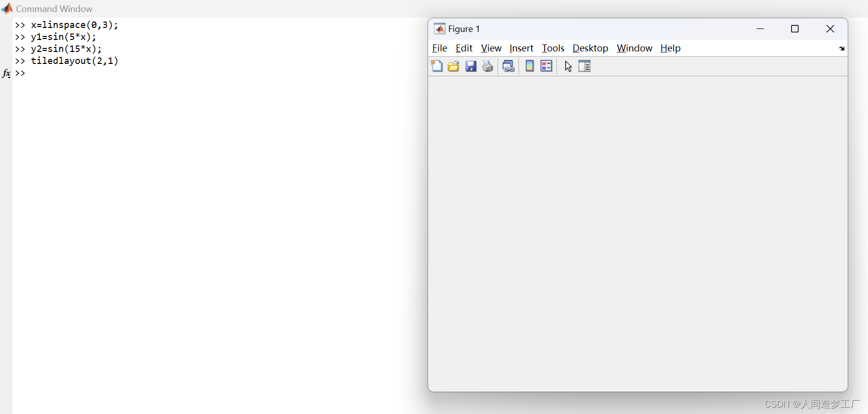This screenshot has width=868, height=414.
Task: Insert a legend using the toolbar icon
Action: 547,66
